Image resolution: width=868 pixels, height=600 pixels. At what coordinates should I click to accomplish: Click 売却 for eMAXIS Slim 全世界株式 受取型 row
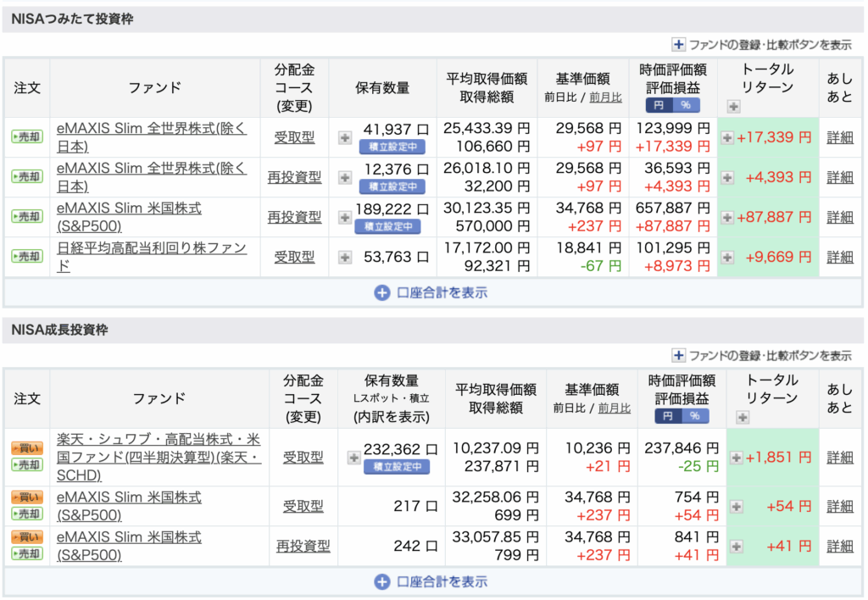coord(27,136)
